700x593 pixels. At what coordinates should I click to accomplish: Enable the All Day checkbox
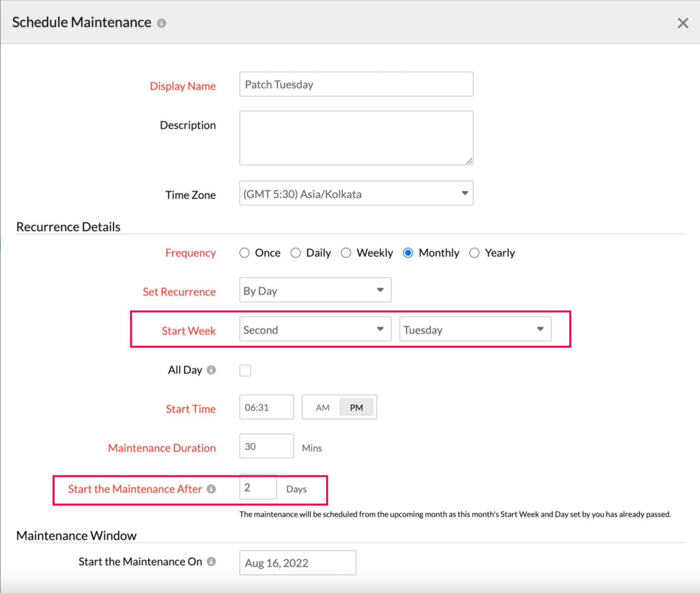click(x=245, y=370)
